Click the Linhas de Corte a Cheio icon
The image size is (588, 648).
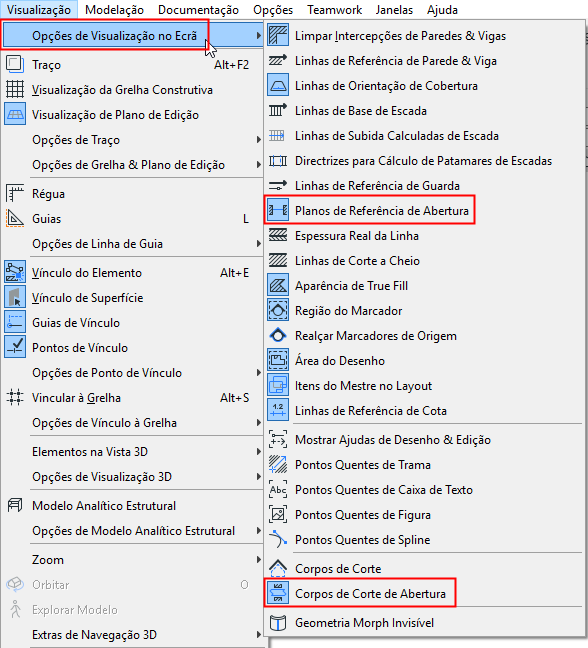coord(278,261)
